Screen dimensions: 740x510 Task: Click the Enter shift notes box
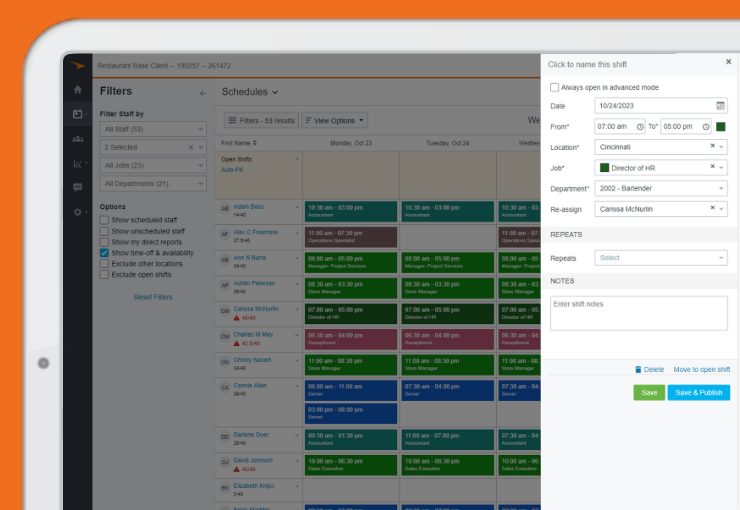639,313
